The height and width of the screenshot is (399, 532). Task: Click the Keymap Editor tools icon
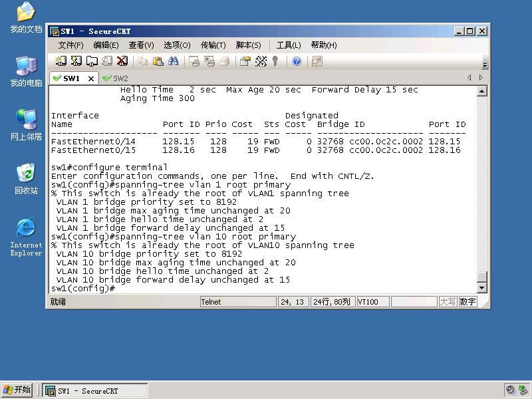(x=261, y=61)
